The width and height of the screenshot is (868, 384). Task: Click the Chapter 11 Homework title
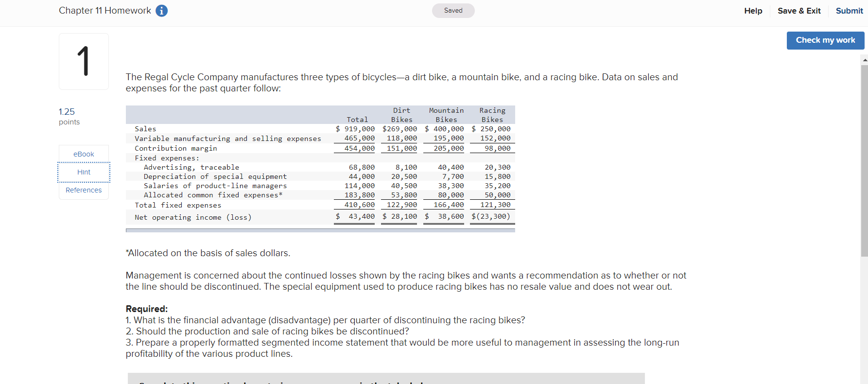pyautogui.click(x=105, y=11)
